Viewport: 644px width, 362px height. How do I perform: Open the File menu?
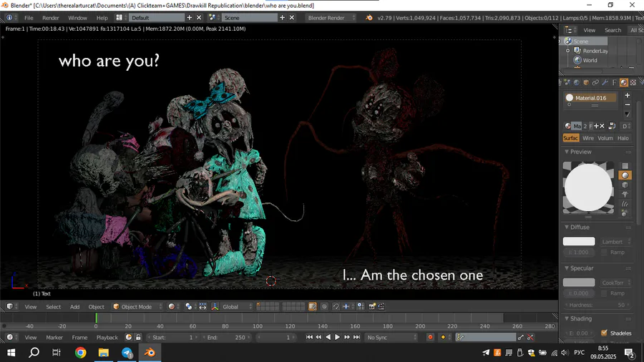(29, 18)
